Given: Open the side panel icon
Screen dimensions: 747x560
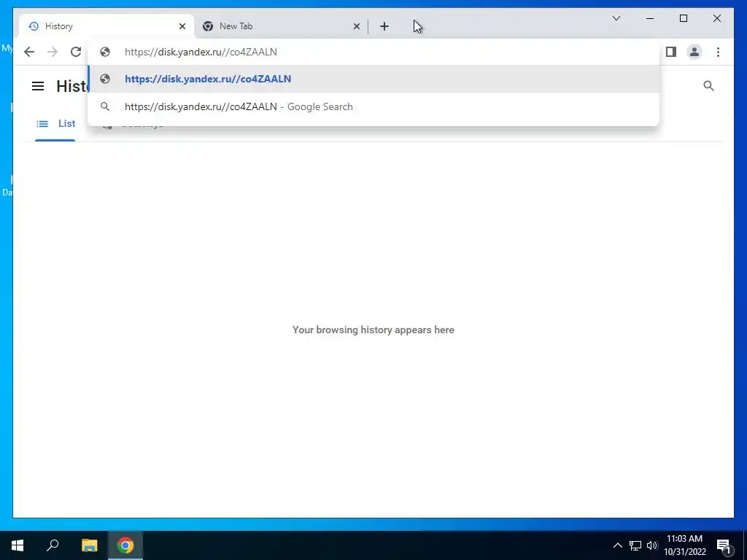Looking at the screenshot, I should coord(671,52).
